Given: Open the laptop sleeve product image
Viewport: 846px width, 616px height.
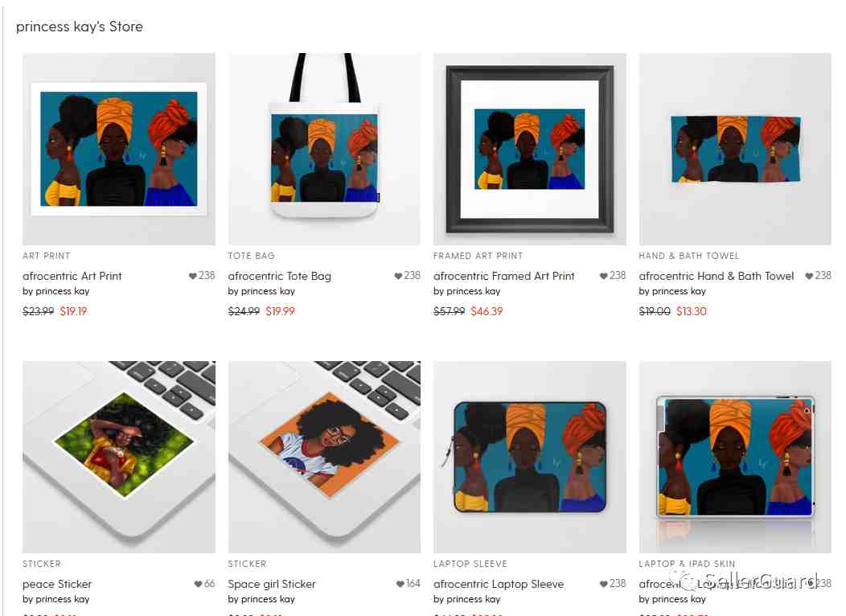Looking at the screenshot, I should click(530, 457).
